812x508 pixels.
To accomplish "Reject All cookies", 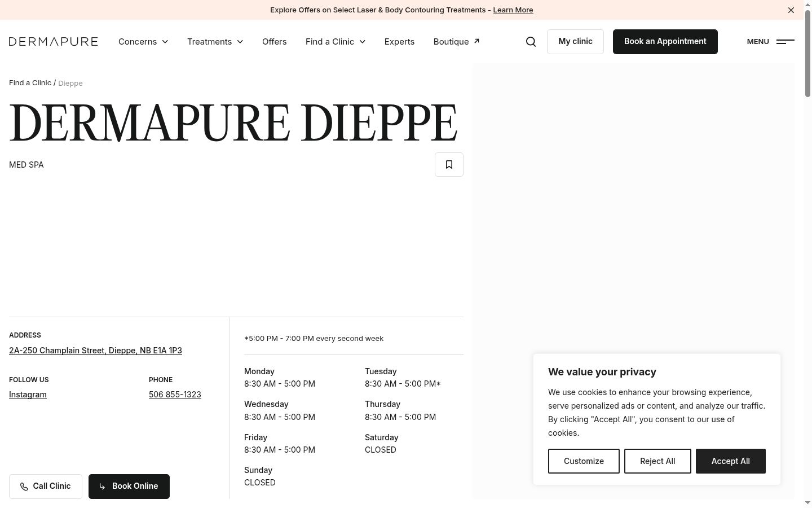I will pos(657,461).
